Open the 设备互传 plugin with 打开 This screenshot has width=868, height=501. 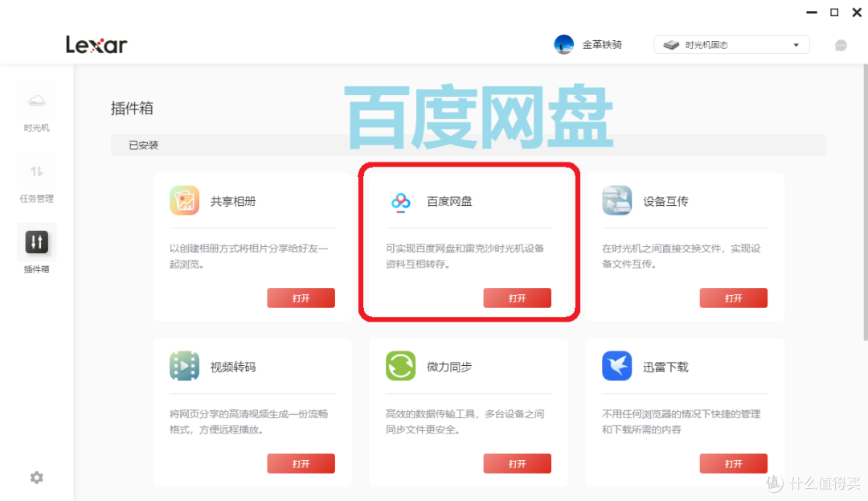click(734, 298)
